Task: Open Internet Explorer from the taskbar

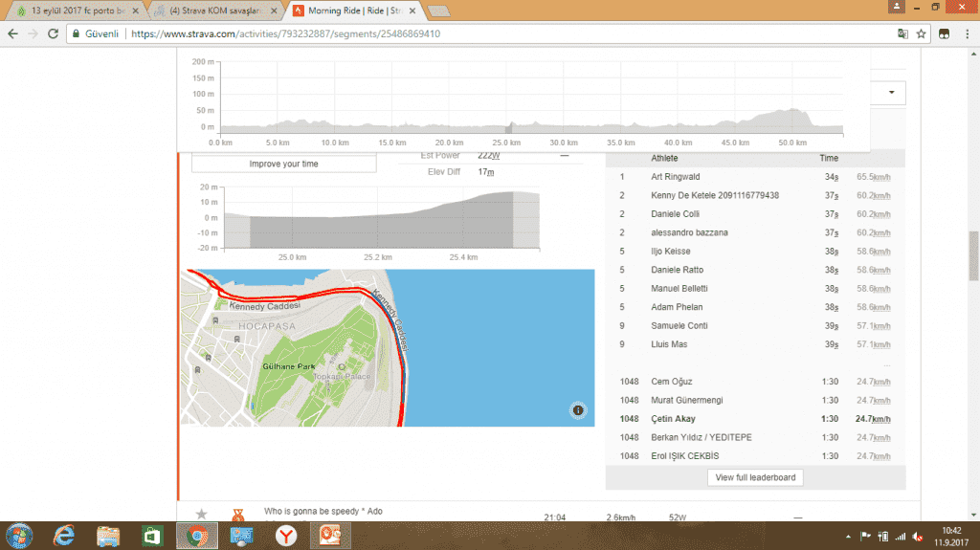Action: (x=65, y=536)
